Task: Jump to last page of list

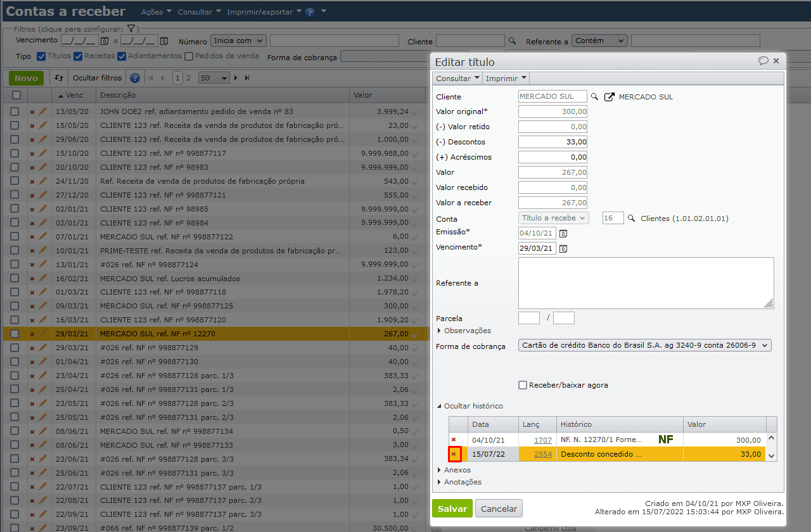Action: (247, 78)
